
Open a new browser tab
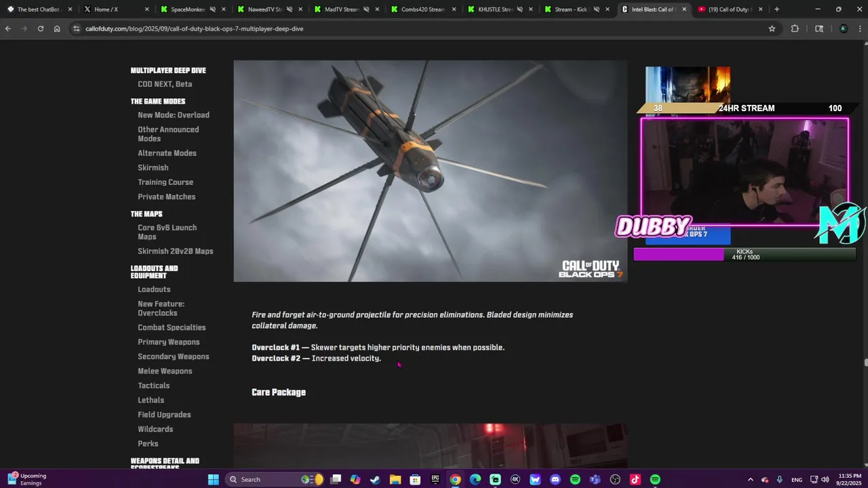(776, 9)
